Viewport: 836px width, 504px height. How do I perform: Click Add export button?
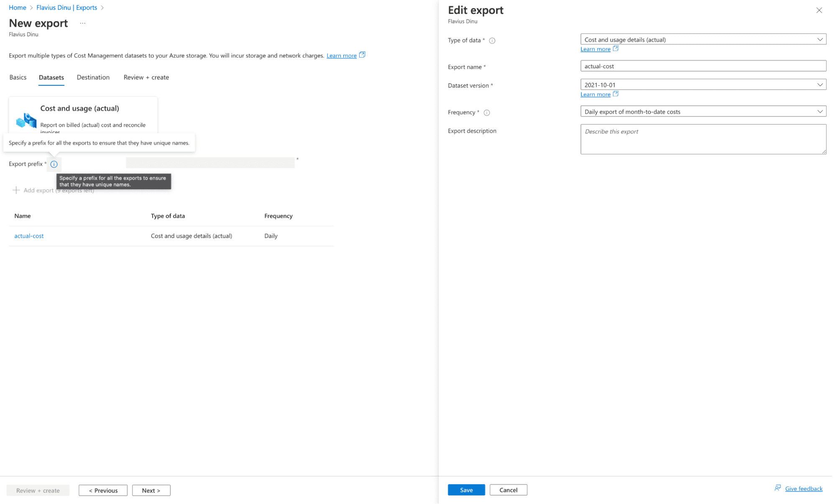(x=53, y=190)
